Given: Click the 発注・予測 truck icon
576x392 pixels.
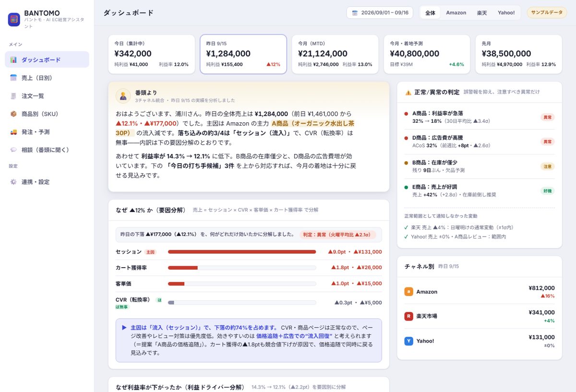Looking at the screenshot, I should pyautogui.click(x=13, y=132).
